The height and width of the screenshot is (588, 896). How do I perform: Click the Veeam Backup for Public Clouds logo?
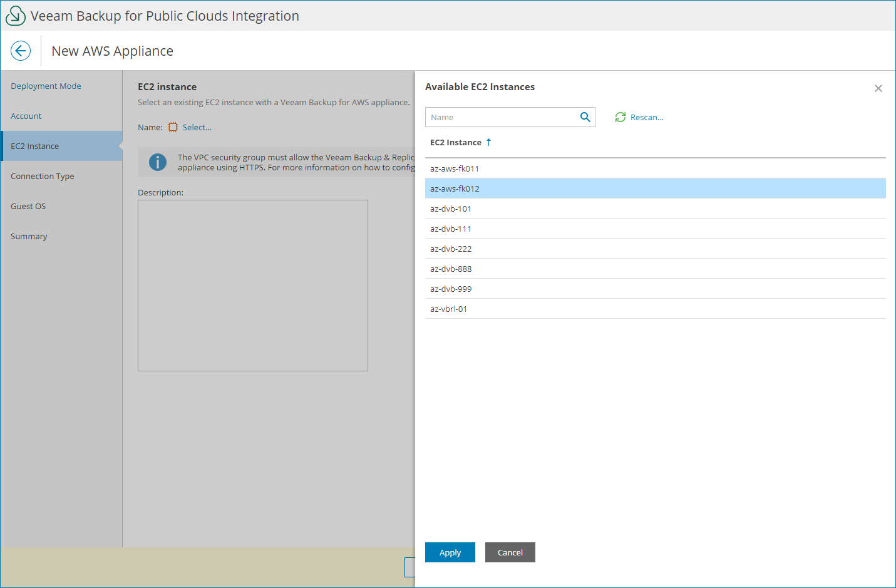(x=15, y=15)
